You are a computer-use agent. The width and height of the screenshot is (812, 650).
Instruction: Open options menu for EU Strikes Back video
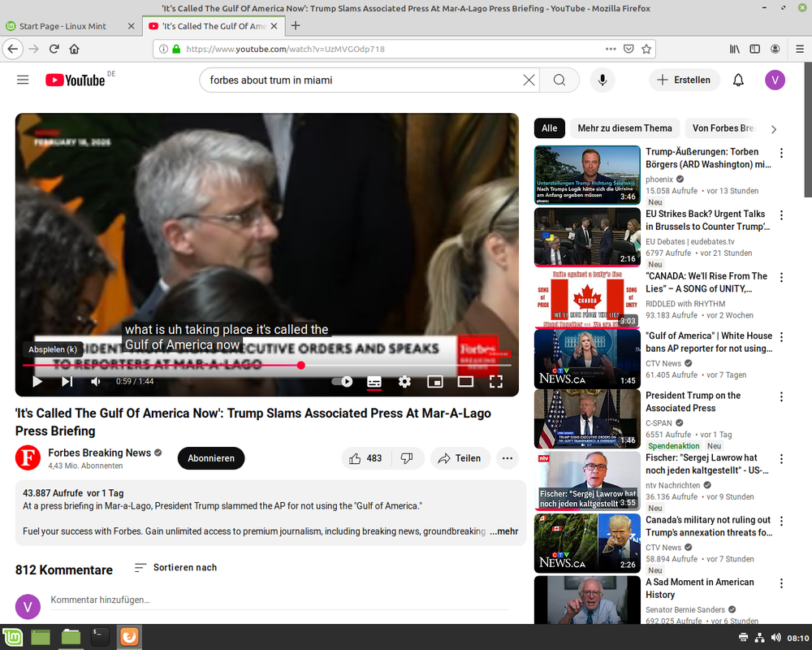click(781, 215)
